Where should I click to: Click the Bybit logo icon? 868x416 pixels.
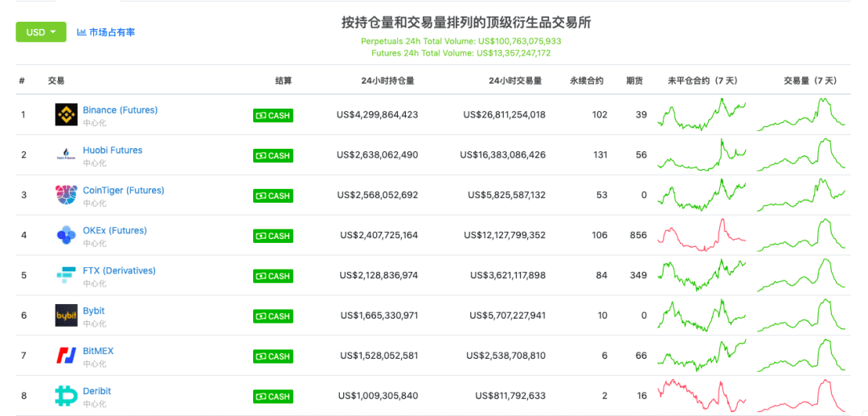click(67, 315)
